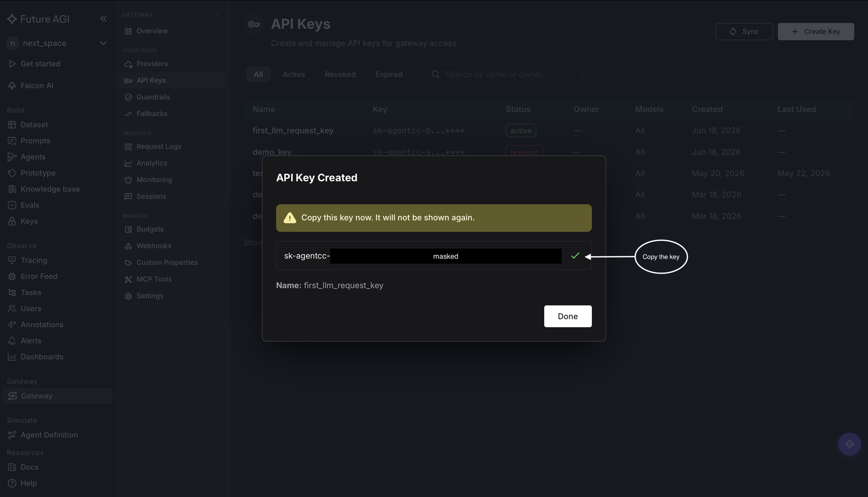Click the Done button in dialog
The height and width of the screenshot is (497, 868).
(567, 316)
